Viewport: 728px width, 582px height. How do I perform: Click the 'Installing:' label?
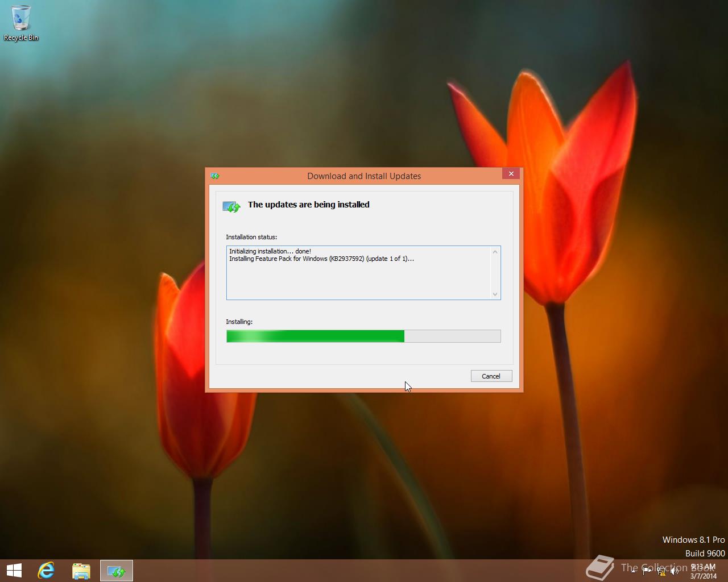(239, 322)
